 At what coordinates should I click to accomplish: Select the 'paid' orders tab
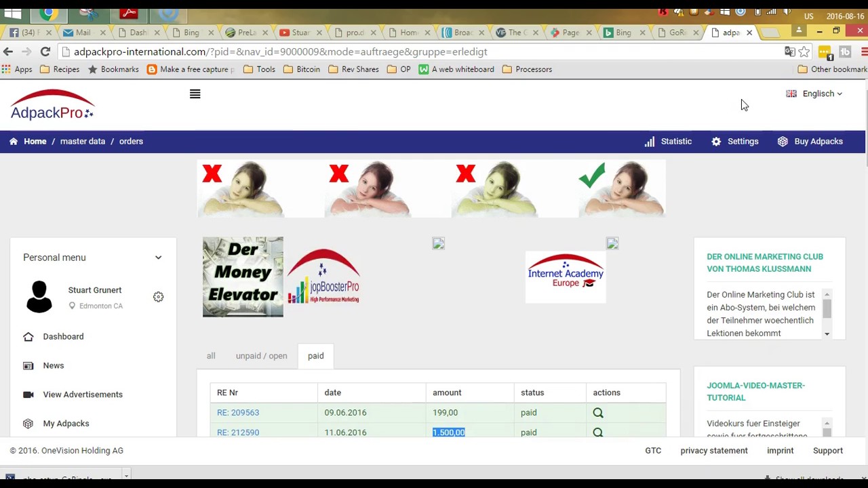tap(315, 356)
